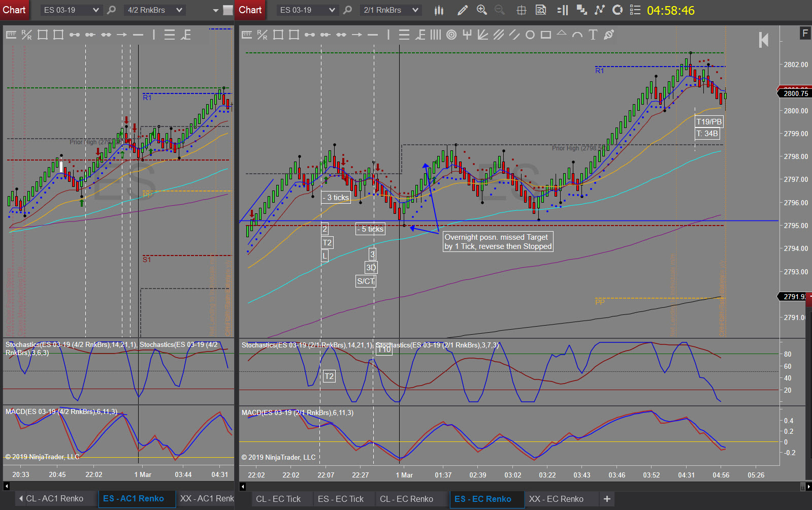Toggle the data box icon
812x510 pixels.
pyautogui.click(x=541, y=10)
